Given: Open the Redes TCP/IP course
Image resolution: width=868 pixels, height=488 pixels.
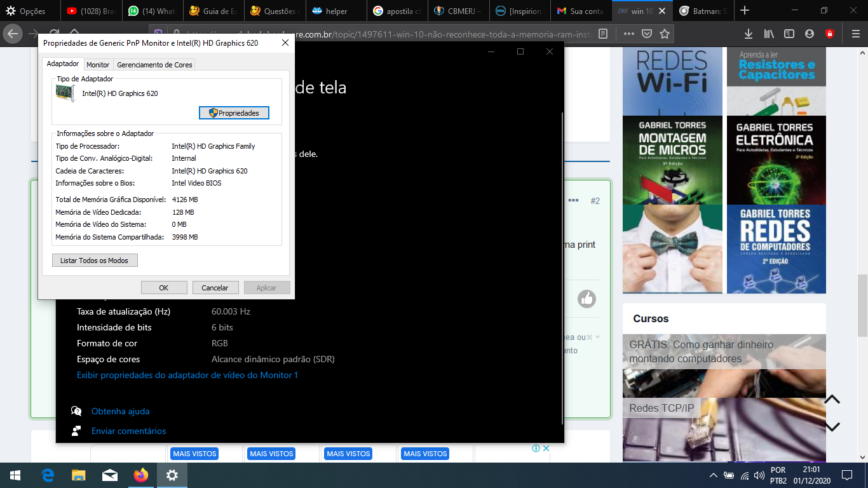Looking at the screenshot, I should coord(724,430).
